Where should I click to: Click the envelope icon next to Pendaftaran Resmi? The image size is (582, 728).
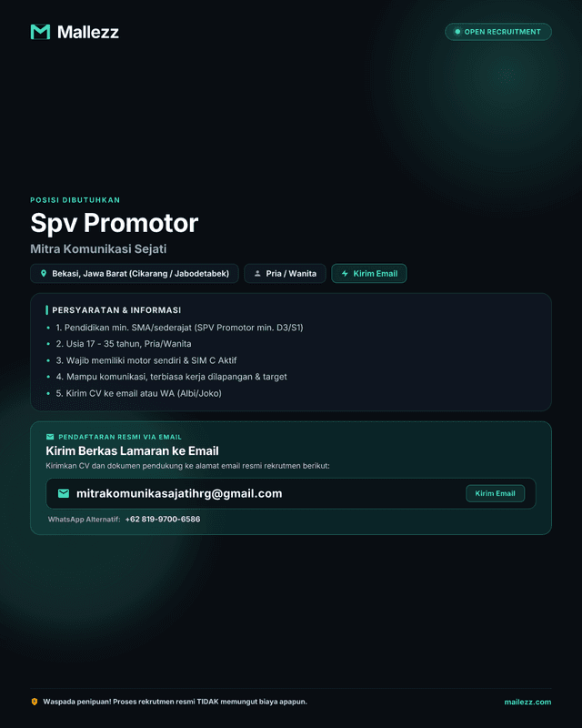[x=50, y=437]
